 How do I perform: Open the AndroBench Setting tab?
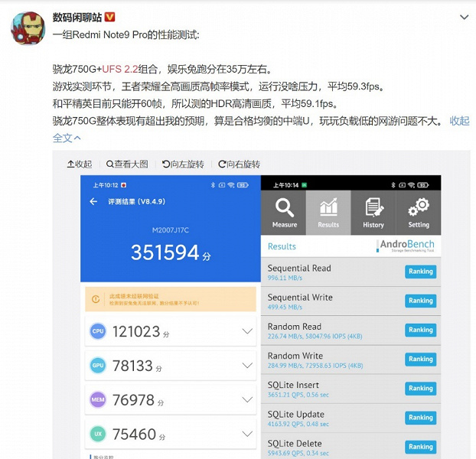point(419,213)
